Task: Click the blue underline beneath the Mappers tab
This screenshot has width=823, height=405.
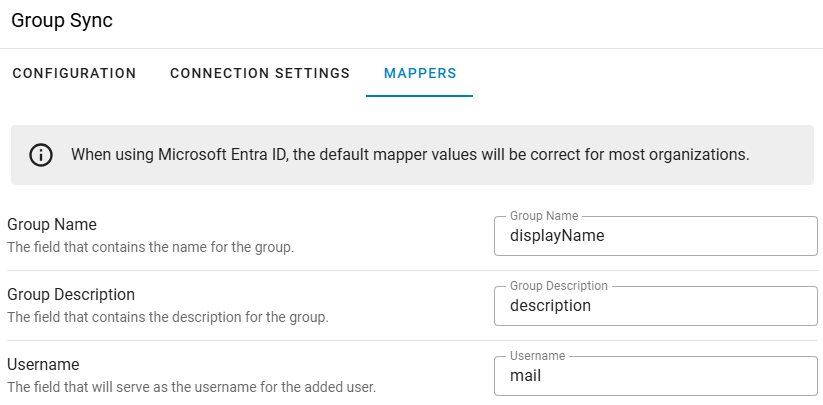Action: (x=420, y=96)
